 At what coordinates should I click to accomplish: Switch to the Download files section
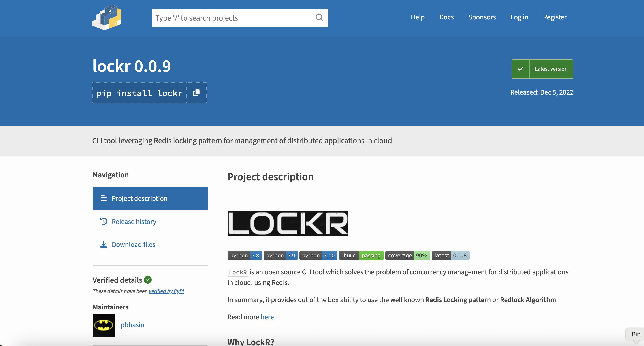(x=133, y=244)
